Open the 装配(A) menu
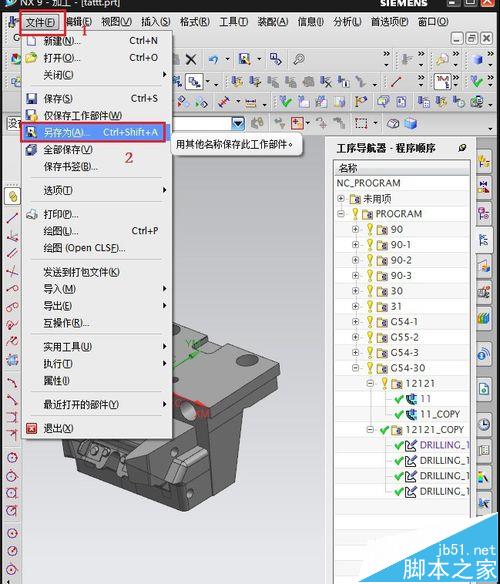The width and height of the screenshot is (500, 584). click(x=273, y=22)
